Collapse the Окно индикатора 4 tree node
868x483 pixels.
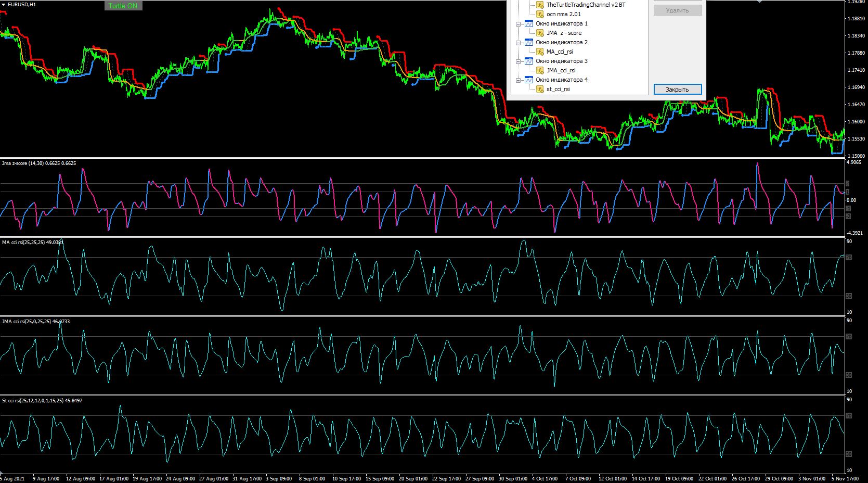coord(518,80)
